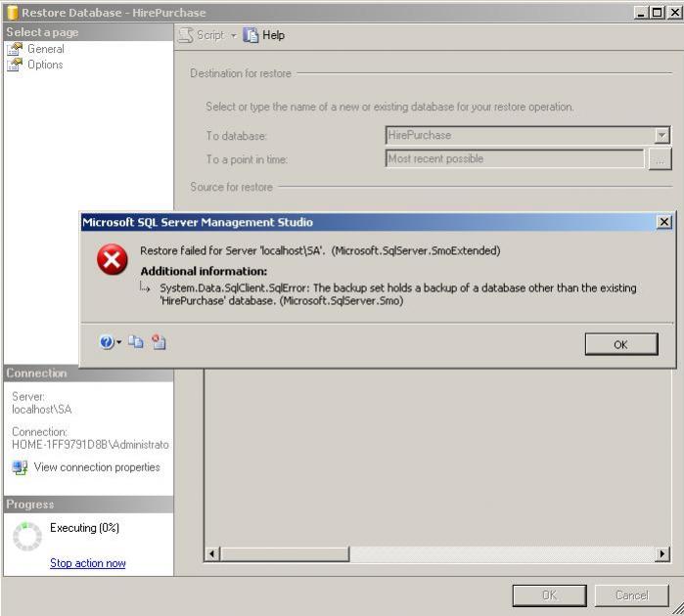Grab the window resize grip corner
684x616 pixels.
click(x=678, y=610)
